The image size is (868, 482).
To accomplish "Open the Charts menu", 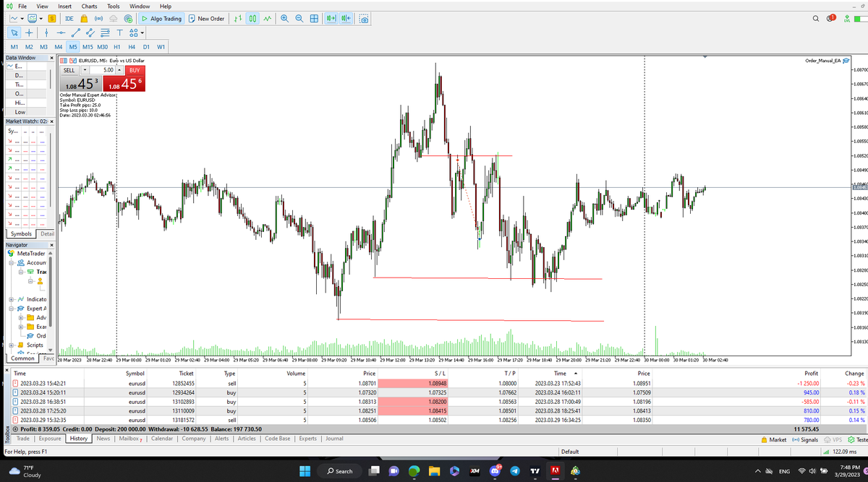I will point(89,6).
